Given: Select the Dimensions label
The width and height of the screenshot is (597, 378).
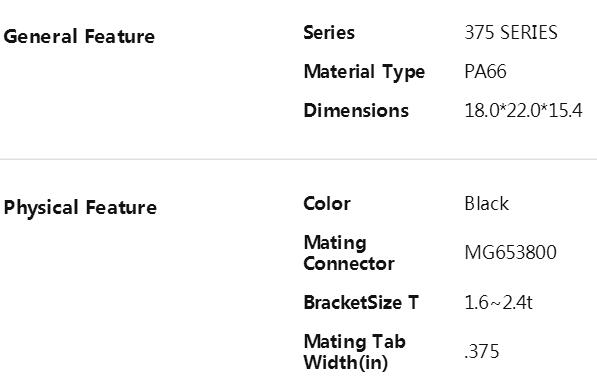Looking at the screenshot, I should (356, 111).
